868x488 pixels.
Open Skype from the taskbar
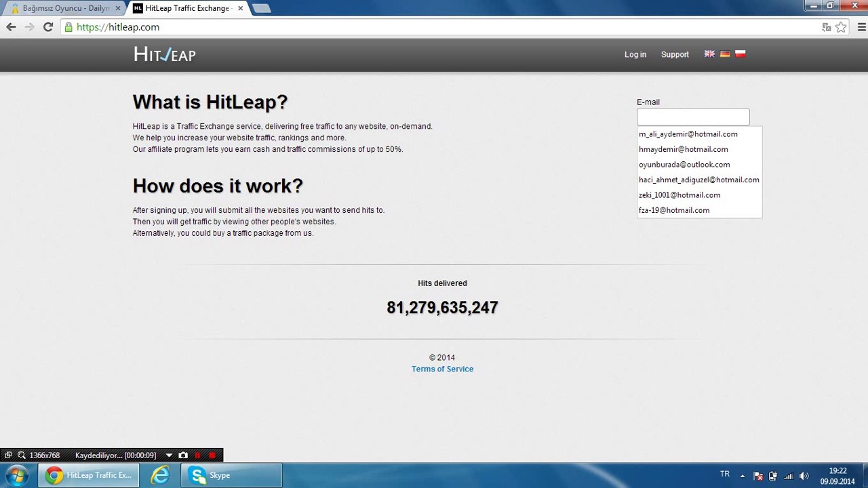(x=231, y=475)
